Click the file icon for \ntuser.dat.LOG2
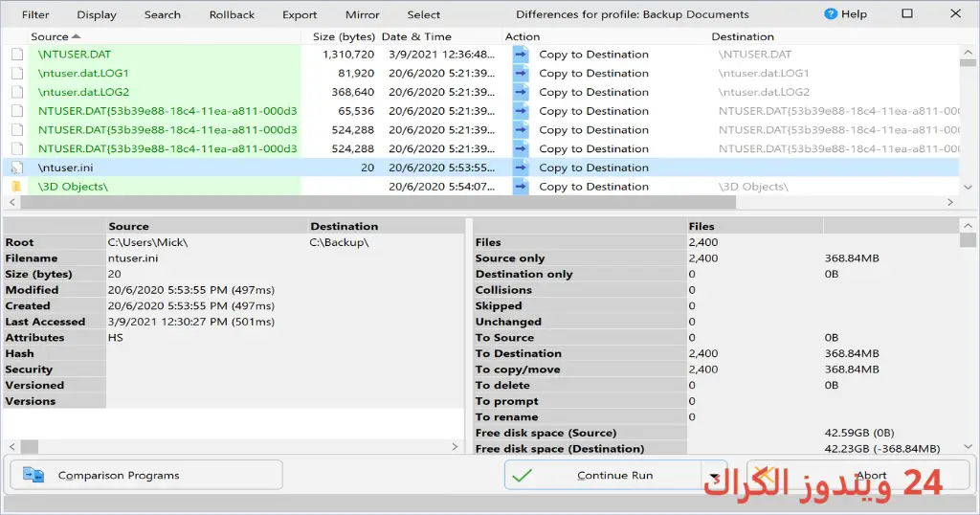Screen dimensions: 980x515 click(x=17, y=92)
